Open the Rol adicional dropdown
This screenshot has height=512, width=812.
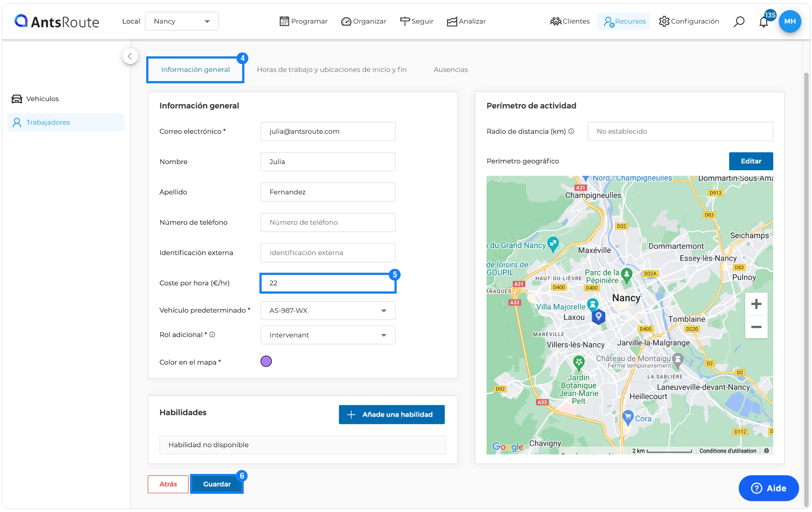(328, 335)
